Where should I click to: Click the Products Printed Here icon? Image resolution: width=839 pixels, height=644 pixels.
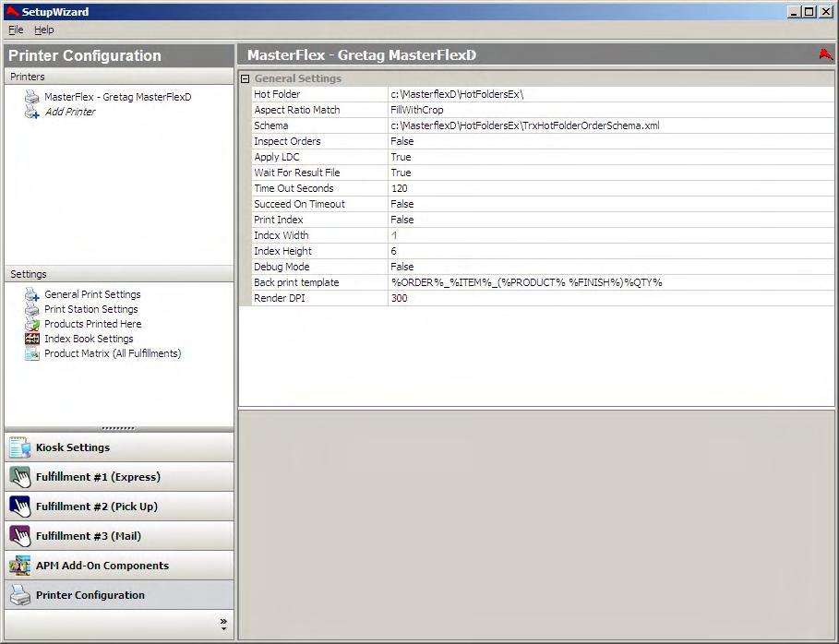coord(32,324)
